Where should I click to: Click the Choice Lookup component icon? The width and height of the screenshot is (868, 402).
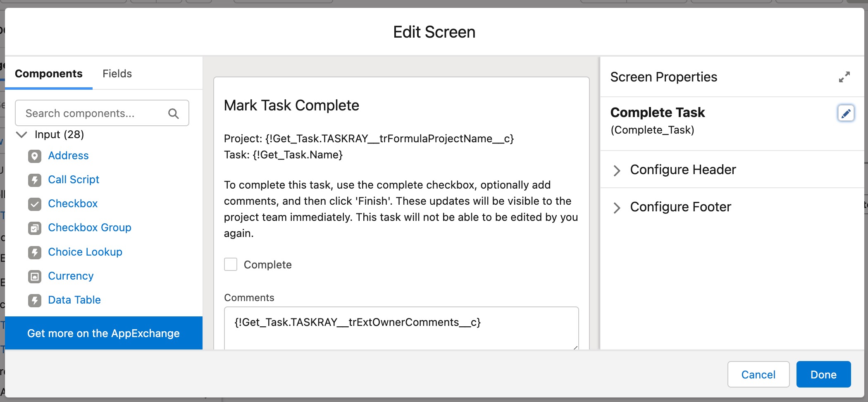(x=35, y=252)
